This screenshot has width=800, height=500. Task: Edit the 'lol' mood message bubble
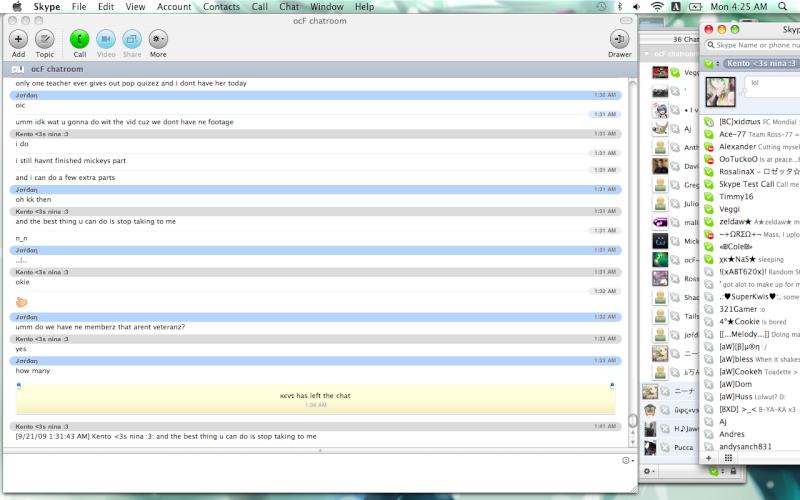point(772,88)
